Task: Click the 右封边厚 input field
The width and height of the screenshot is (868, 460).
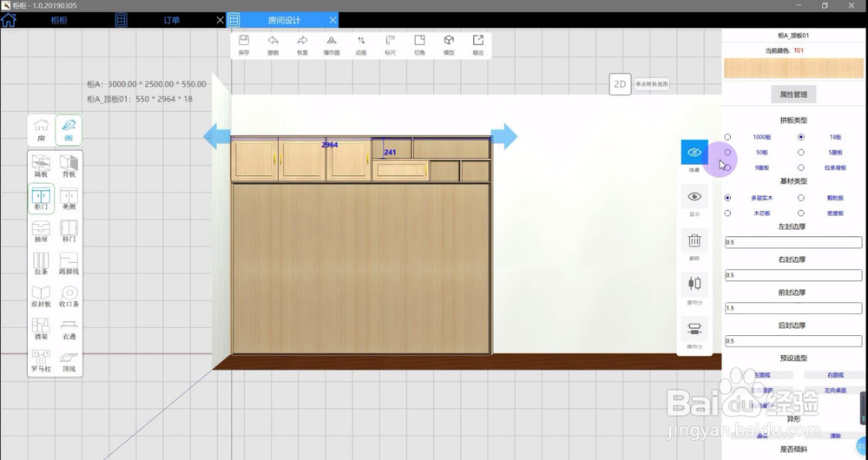Action: [x=793, y=274]
